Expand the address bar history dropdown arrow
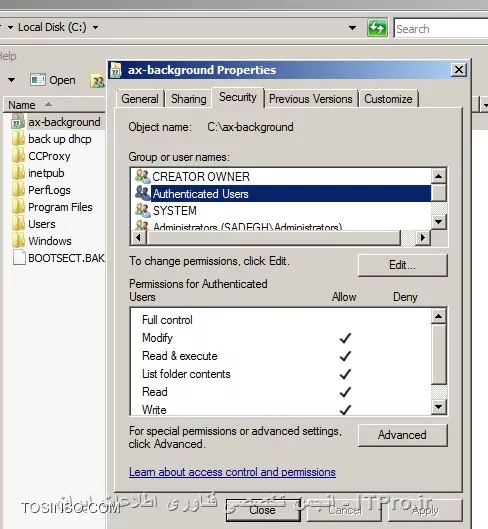 point(352,28)
